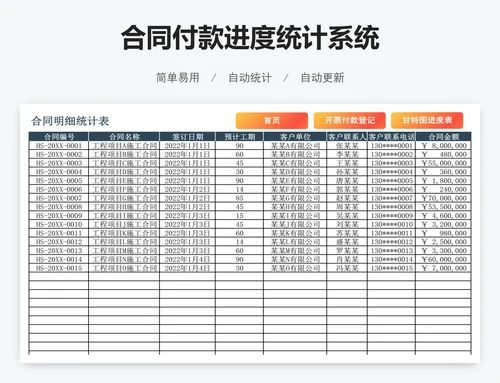Click 某某J有限公司 cell

tap(295, 224)
